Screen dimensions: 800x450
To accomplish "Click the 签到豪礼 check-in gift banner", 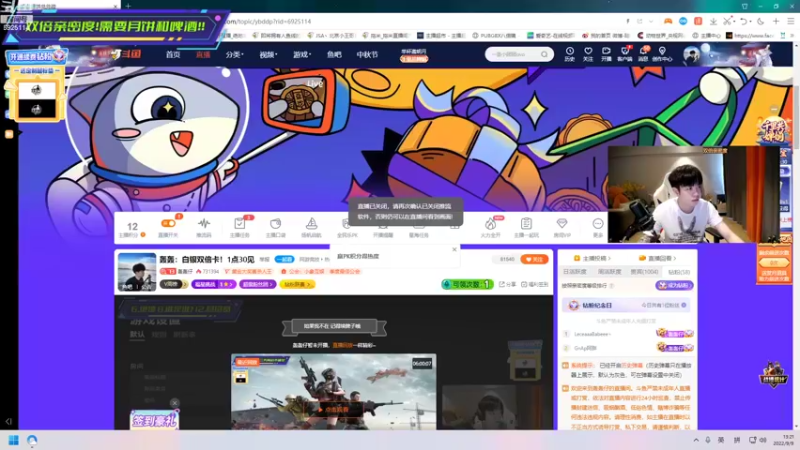I will [155, 420].
